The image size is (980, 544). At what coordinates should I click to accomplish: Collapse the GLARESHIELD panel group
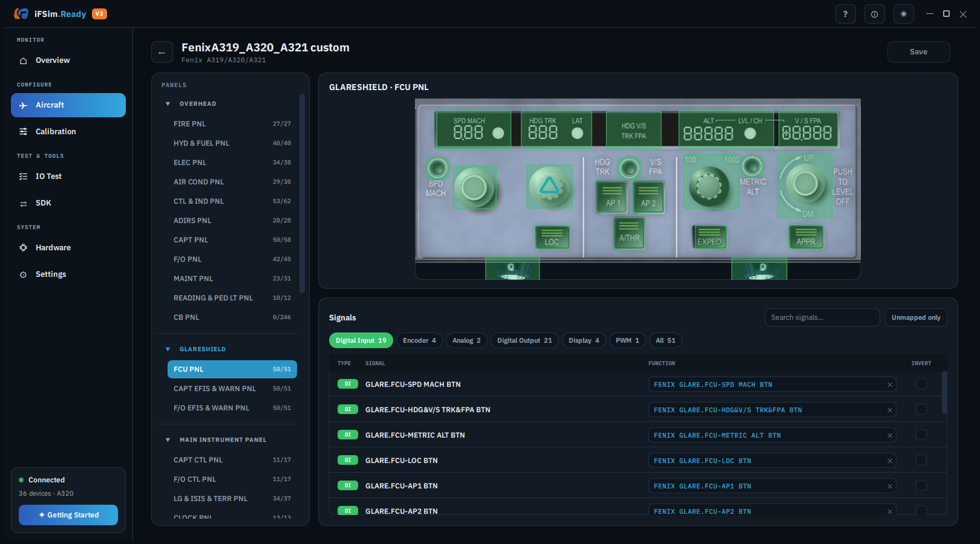pos(168,349)
